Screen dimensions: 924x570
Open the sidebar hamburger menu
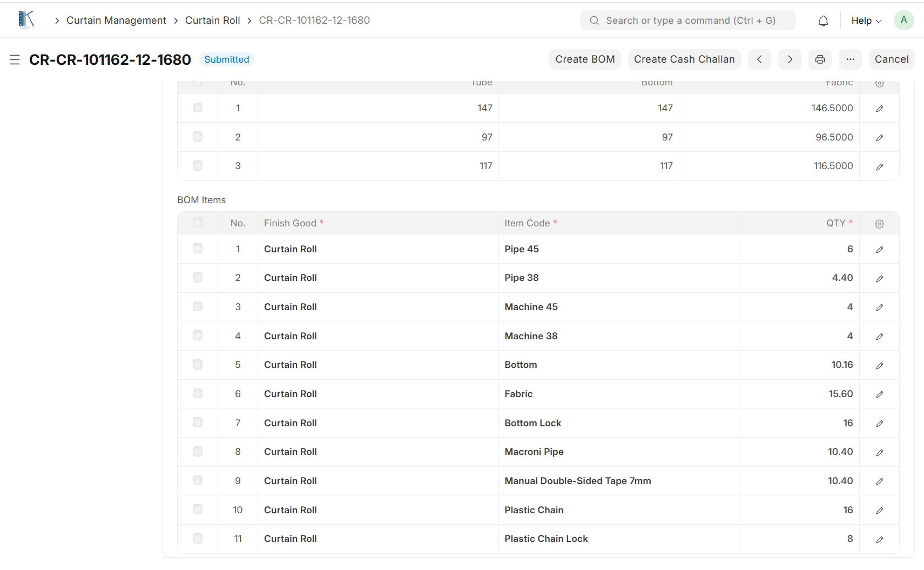click(15, 59)
